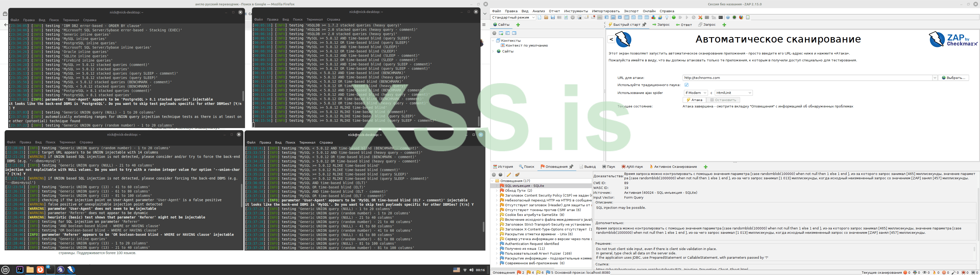Open the If Modern ajax spider dropdown

[695, 93]
